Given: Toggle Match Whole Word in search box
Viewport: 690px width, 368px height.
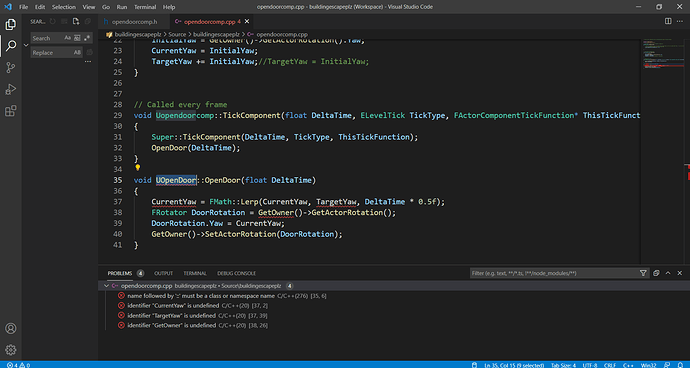Looking at the screenshot, I should [77, 38].
